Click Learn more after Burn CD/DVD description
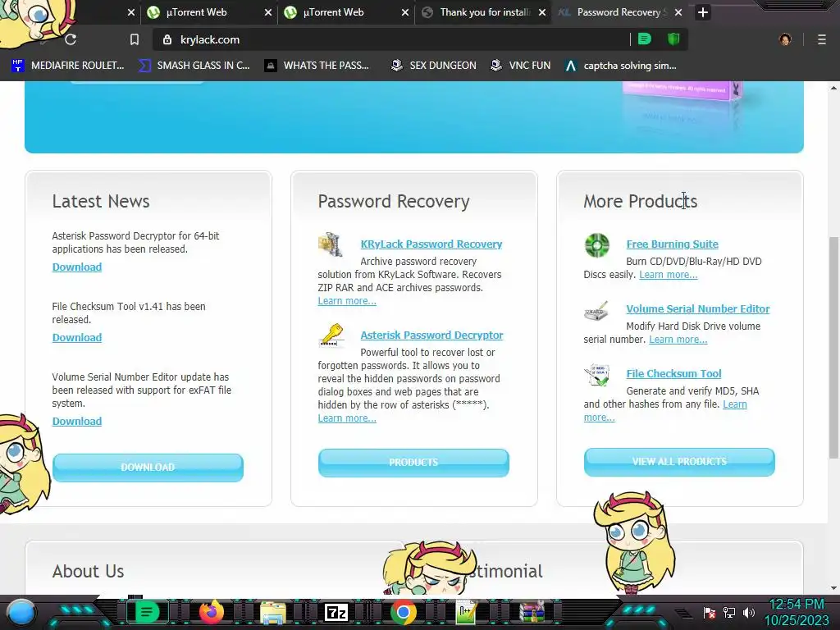 [668, 275]
